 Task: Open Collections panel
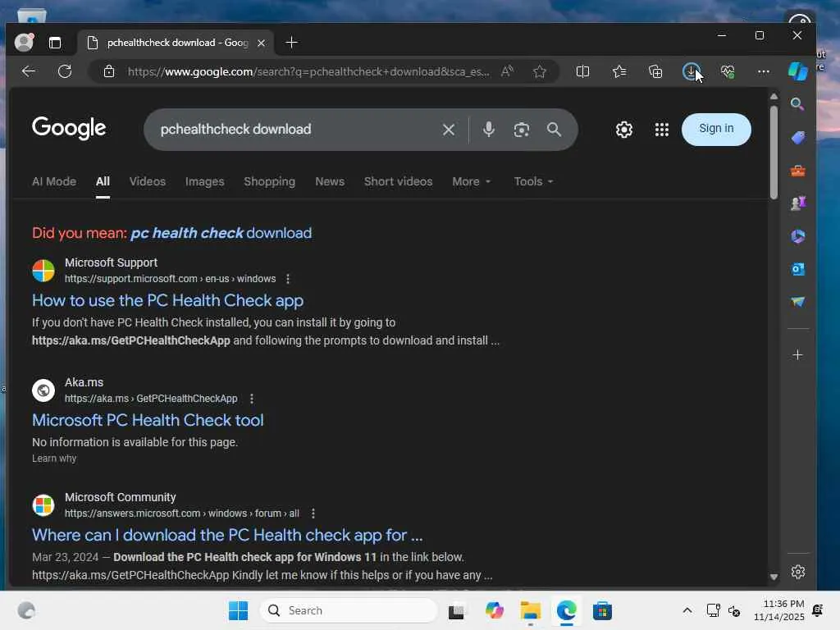[655, 71]
